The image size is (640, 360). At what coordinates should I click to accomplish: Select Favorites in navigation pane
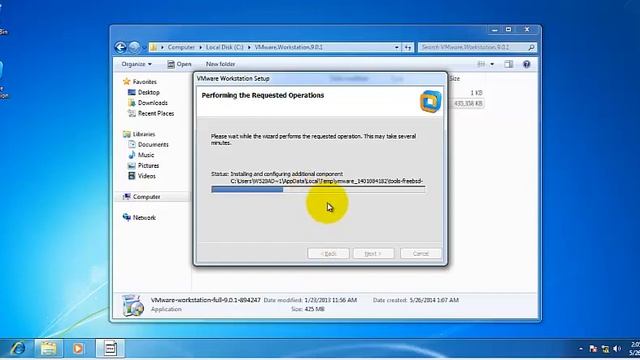click(140, 82)
